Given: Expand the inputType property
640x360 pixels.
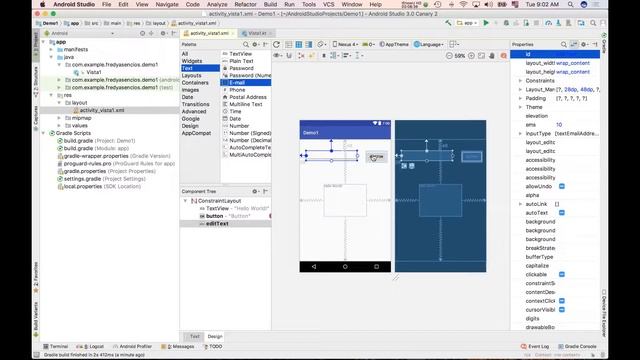Looking at the screenshot, I should [x=520, y=133].
